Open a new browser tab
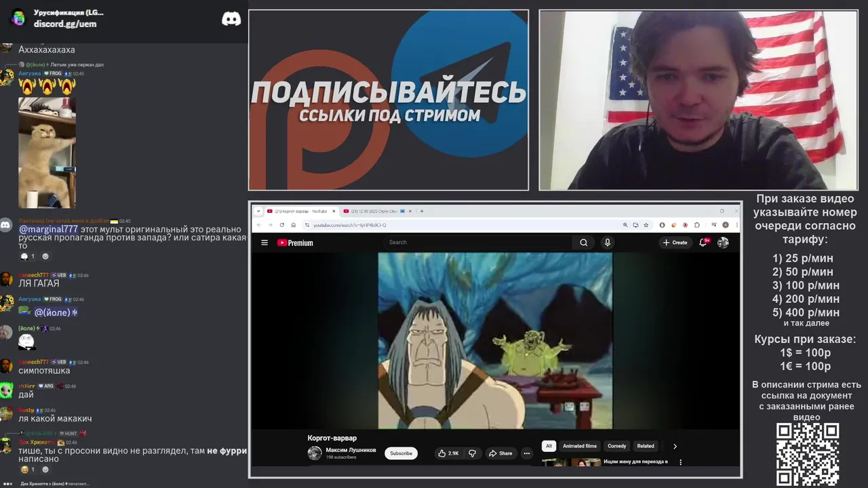The height and width of the screenshot is (488, 868). coord(422,211)
